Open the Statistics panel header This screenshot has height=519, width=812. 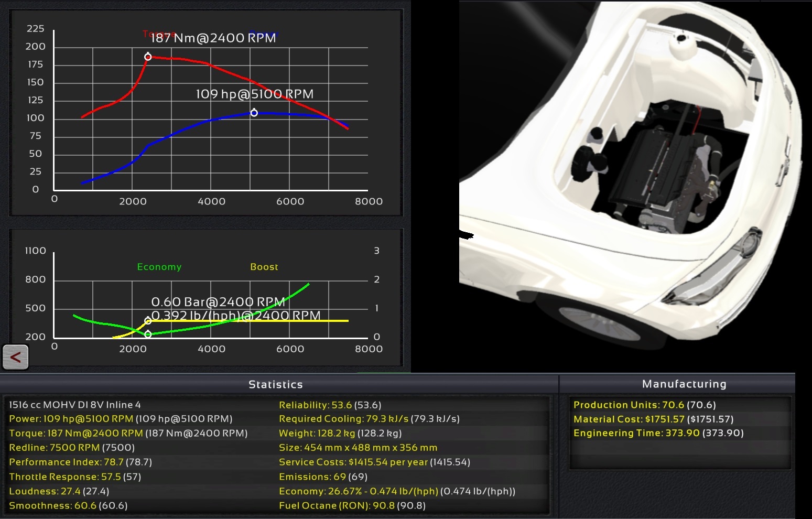click(x=275, y=384)
